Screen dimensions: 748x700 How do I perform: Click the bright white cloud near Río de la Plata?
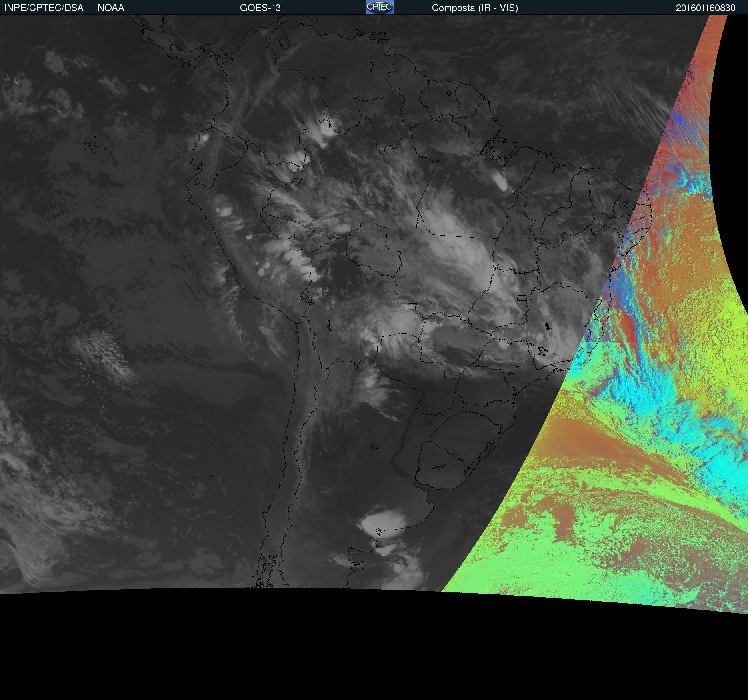click(383, 521)
